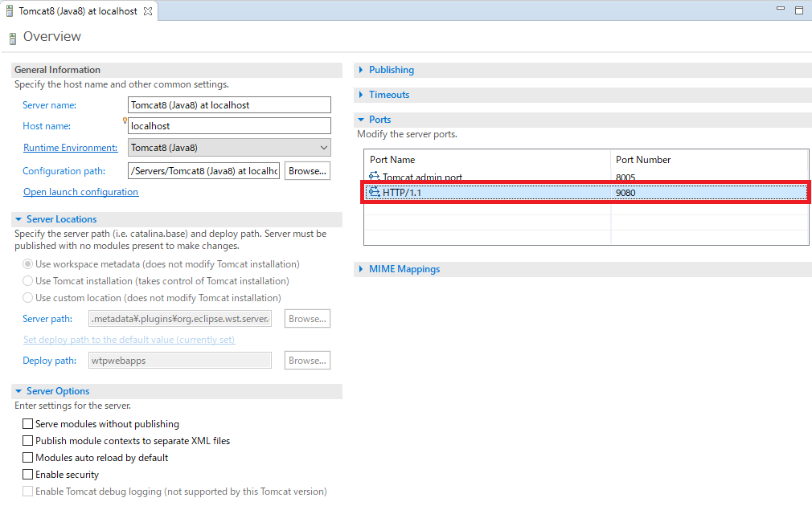Enable Serve modules without publishing
Image resolution: width=812 pixels, height=506 pixels.
(x=27, y=423)
